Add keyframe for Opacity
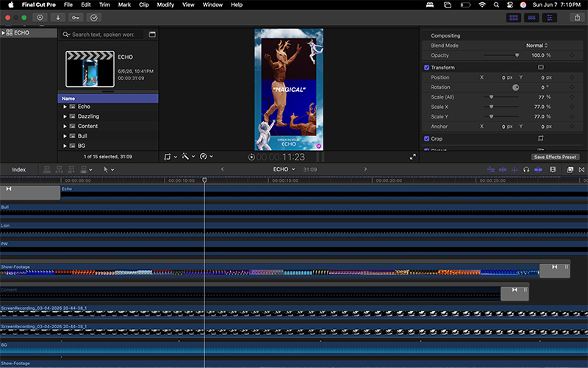Image resolution: width=588 pixels, height=368 pixels. pos(572,55)
